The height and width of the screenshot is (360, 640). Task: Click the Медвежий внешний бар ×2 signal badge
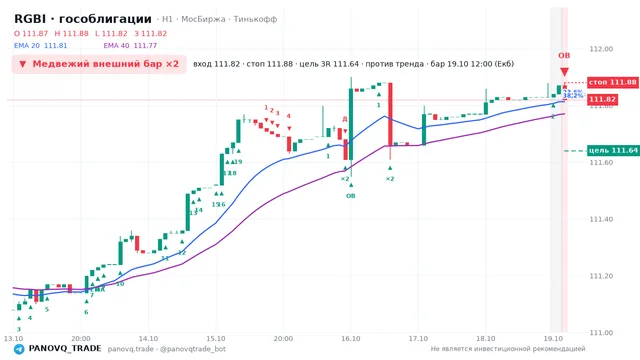tap(99, 64)
